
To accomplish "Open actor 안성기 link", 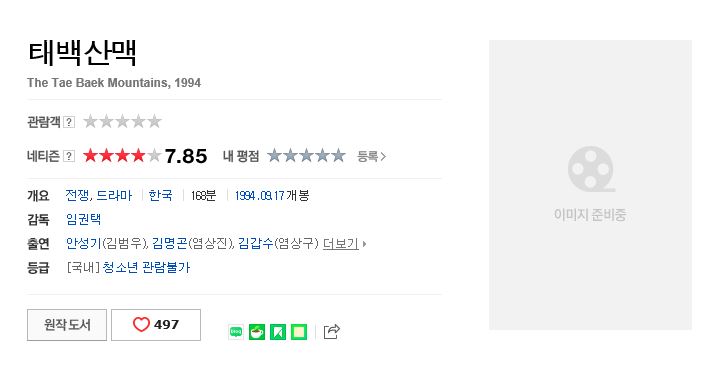I will point(84,244).
